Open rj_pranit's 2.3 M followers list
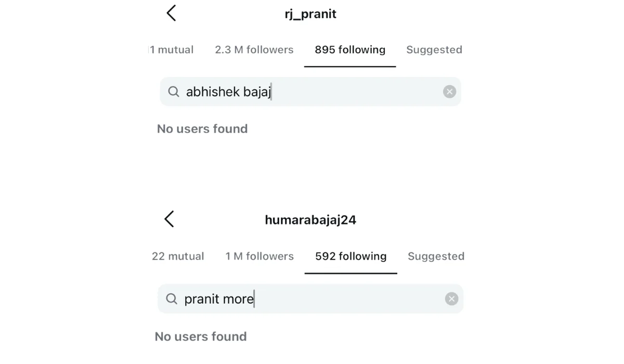This screenshot has height=364, width=624. click(254, 49)
